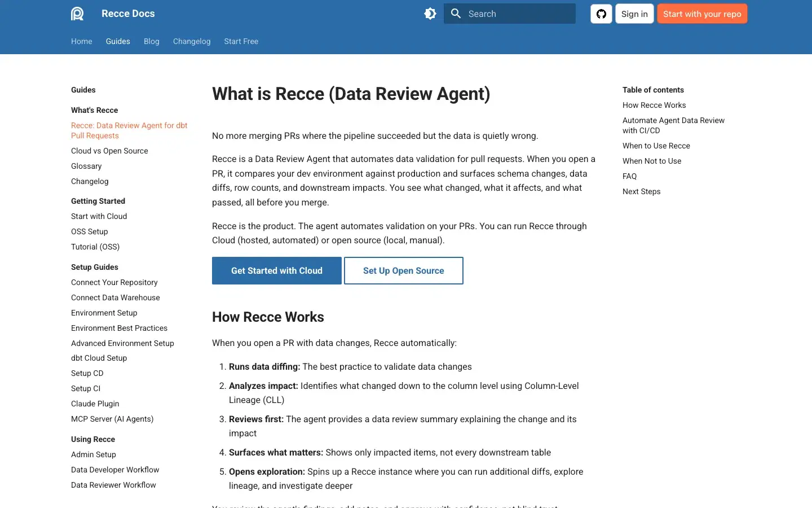Viewport: 812px width, 508px height.
Task: Open the Admin Setup page
Action: pyautogui.click(x=94, y=454)
